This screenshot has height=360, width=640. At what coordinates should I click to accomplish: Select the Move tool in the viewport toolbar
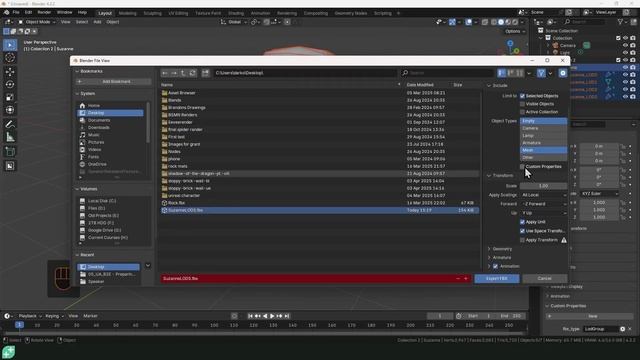coord(10,72)
